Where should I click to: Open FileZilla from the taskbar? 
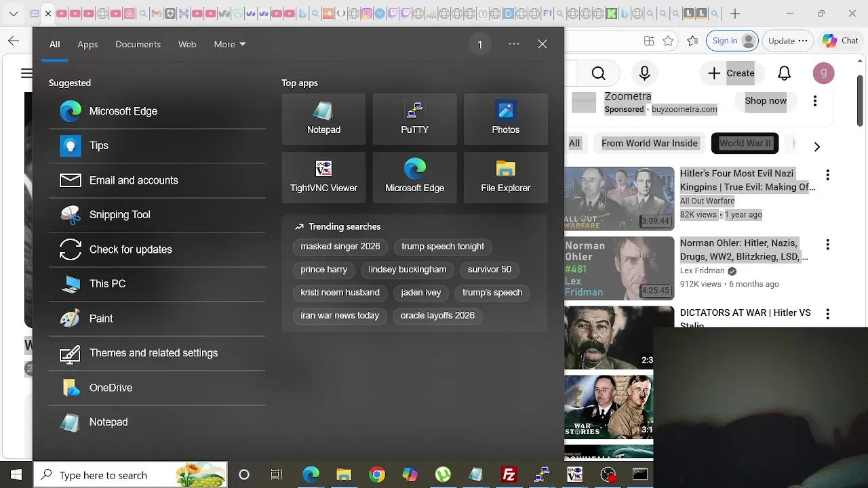point(509,475)
